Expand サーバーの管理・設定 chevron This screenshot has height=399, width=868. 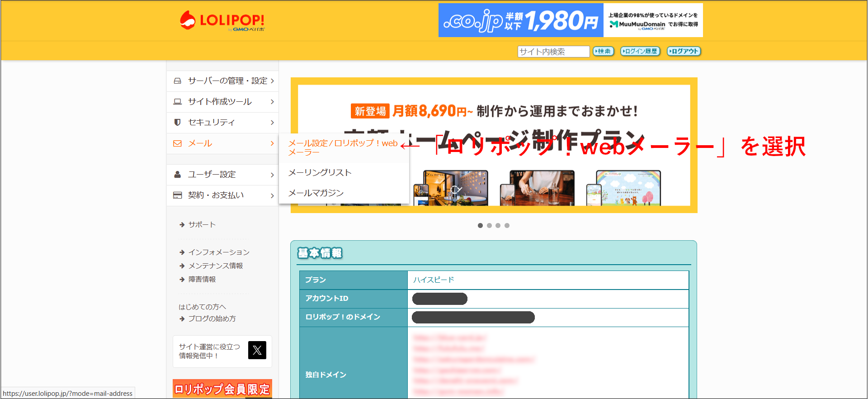point(272,81)
